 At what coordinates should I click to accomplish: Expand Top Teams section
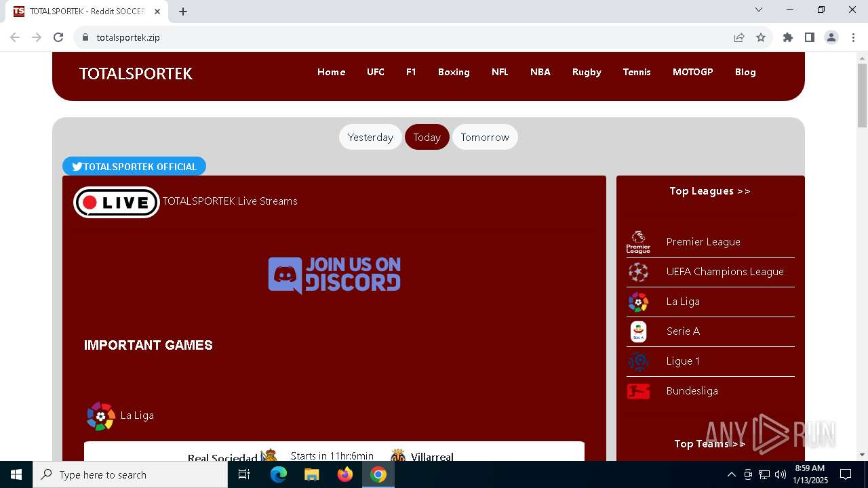710,444
